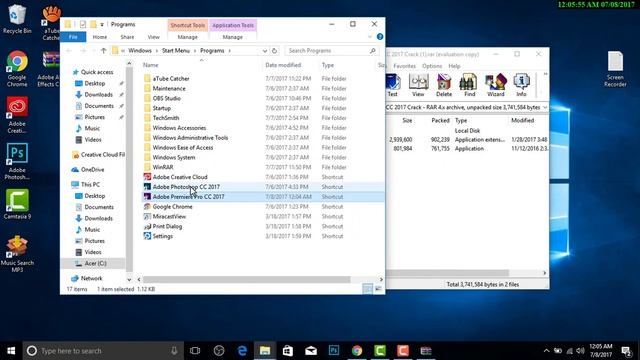Select Network in the navigation pane

pos(91,278)
